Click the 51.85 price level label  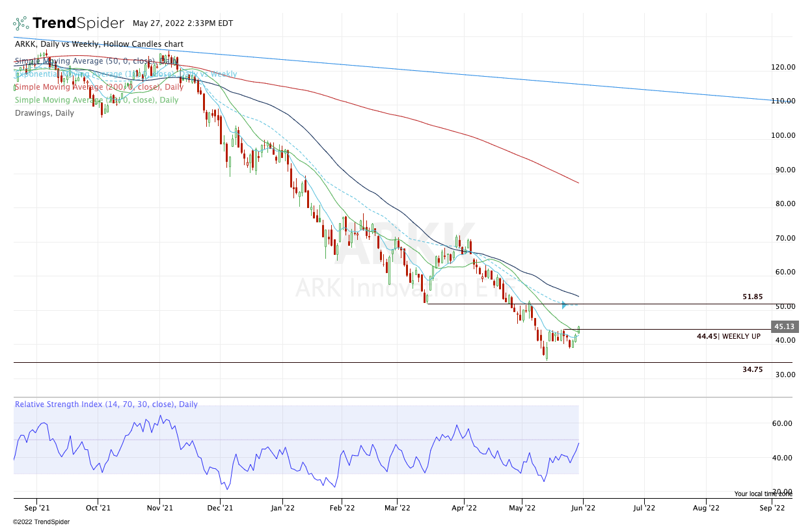pos(752,297)
